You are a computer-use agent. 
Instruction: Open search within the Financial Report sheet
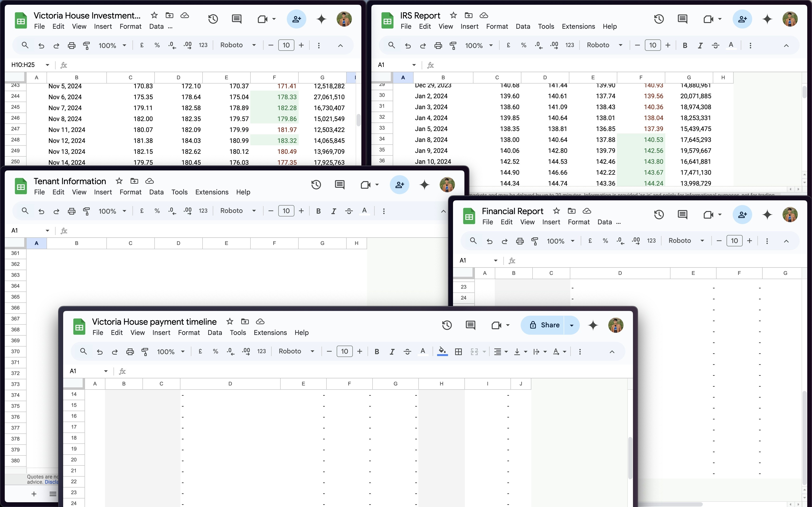tap(473, 241)
